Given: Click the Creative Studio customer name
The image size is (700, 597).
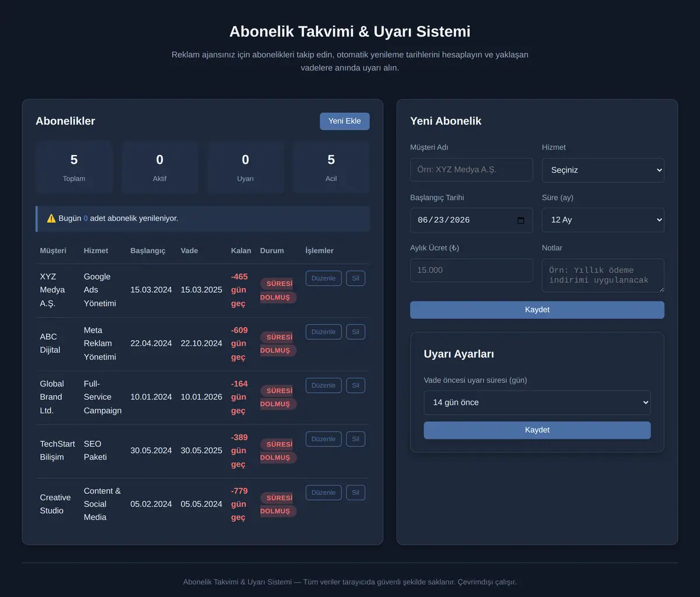Looking at the screenshot, I should tap(55, 504).
